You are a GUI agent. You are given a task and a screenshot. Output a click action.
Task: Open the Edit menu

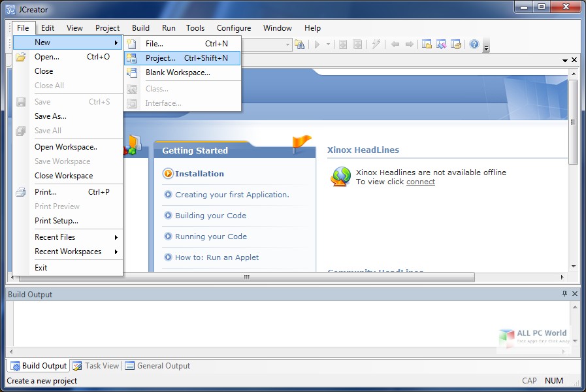pyautogui.click(x=48, y=28)
